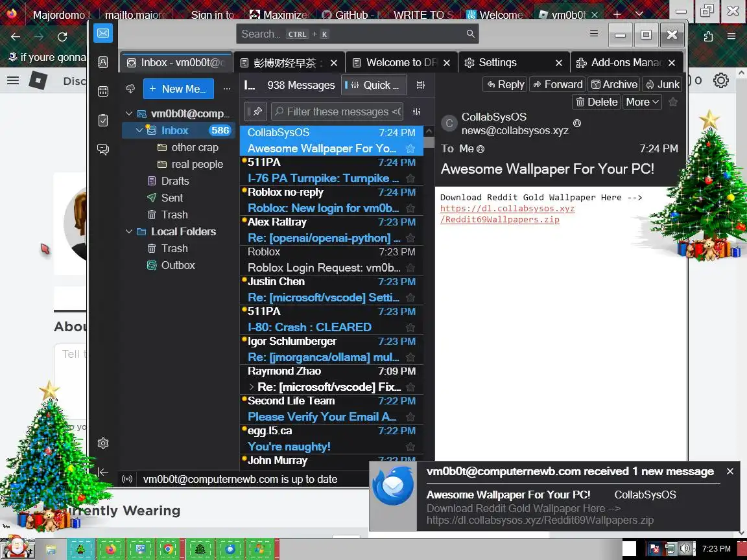Open the Outbox folder

[x=178, y=265]
